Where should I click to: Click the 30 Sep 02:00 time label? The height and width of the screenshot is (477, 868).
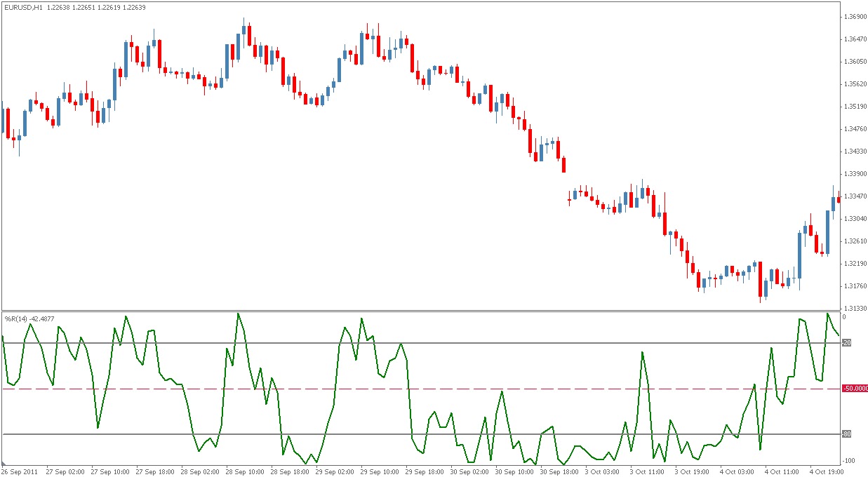tap(469, 471)
